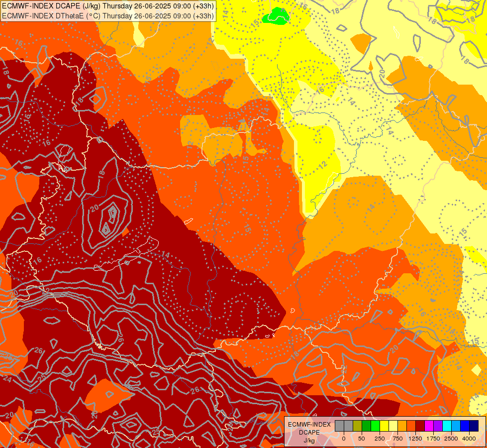Click the green DCAPE patch on map
The width and height of the screenshot is (487, 448).
click(x=276, y=17)
